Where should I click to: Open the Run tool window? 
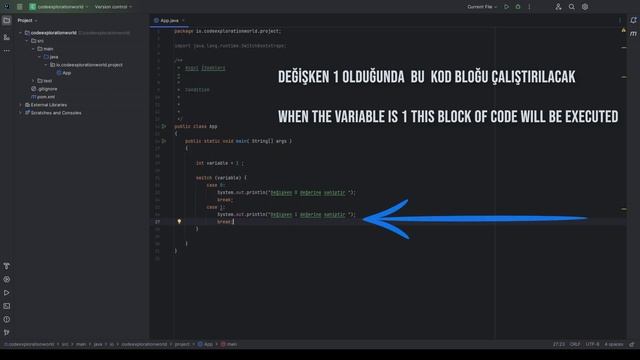[7, 293]
